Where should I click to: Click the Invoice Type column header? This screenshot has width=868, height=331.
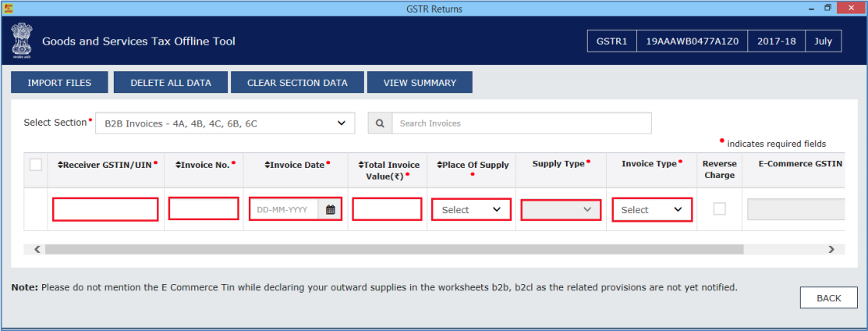649,164
